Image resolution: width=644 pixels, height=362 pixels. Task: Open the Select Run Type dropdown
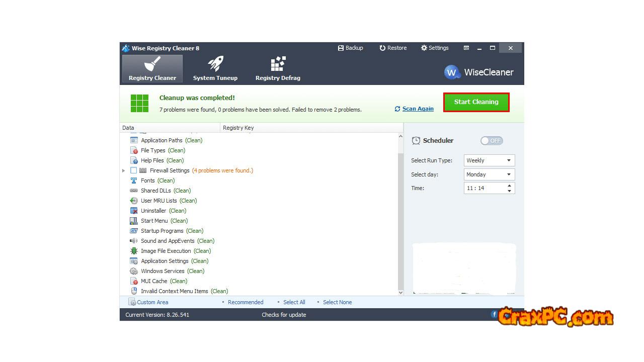[x=490, y=160]
